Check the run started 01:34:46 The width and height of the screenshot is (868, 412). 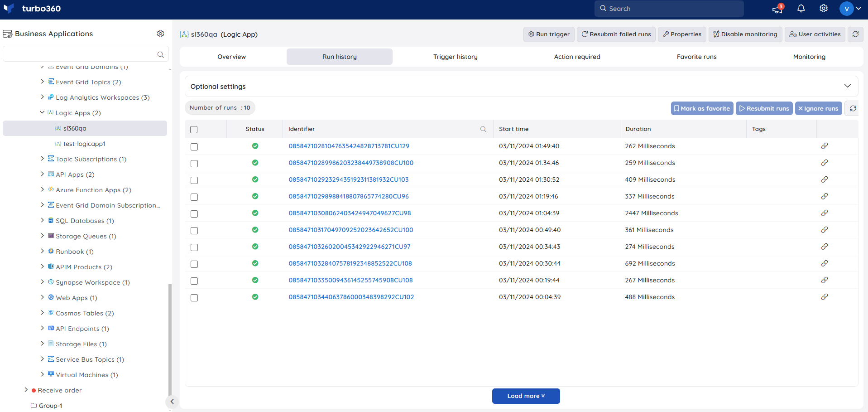pyautogui.click(x=194, y=164)
